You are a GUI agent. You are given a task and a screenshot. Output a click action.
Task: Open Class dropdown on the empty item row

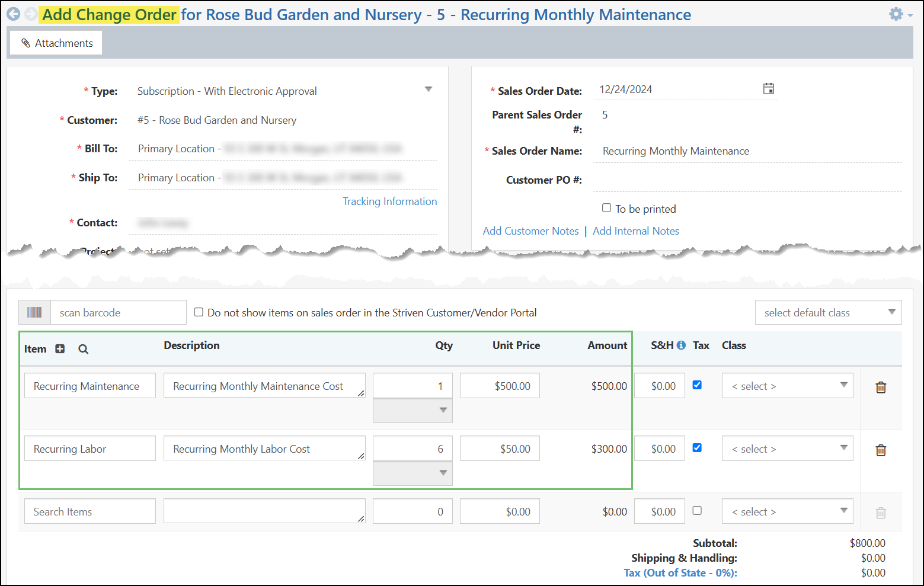pos(787,511)
